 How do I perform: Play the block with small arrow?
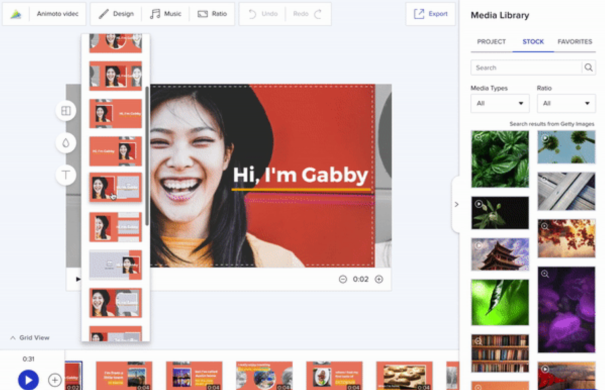78,279
